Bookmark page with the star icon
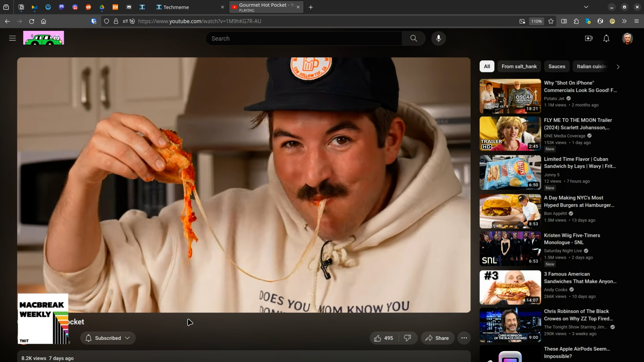 551,21
